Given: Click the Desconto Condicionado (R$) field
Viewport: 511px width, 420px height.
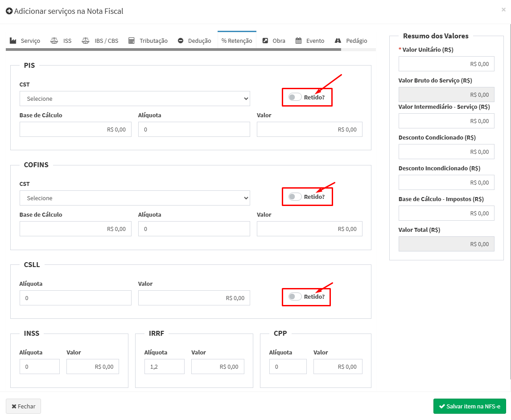Looking at the screenshot, I should (x=446, y=152).
